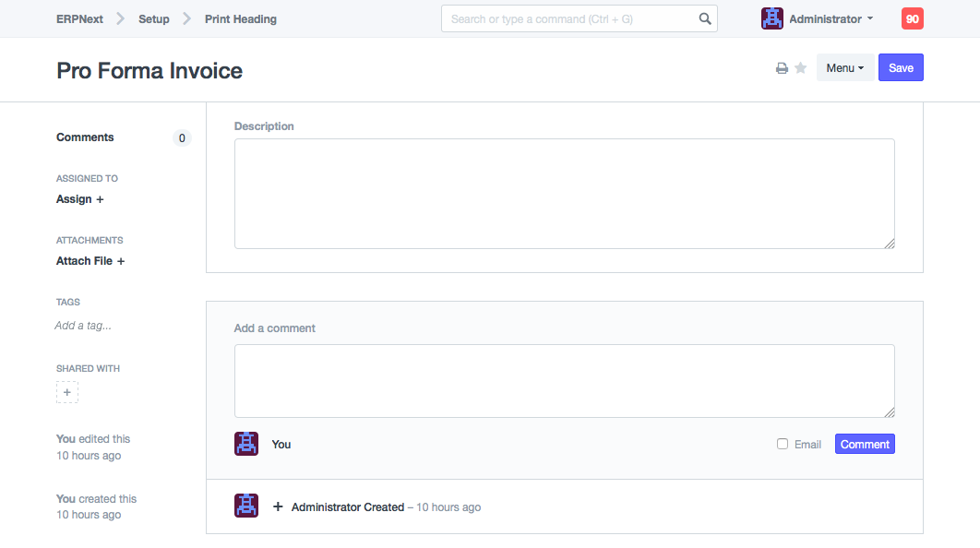Click your avatar beside the You label
Viewport: 980px width, 548px height.
(x=246, y=444)
